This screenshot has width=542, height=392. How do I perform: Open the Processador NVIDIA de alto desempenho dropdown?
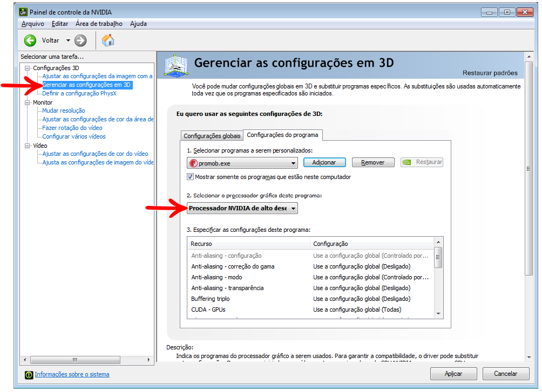(x=242, y=208)
